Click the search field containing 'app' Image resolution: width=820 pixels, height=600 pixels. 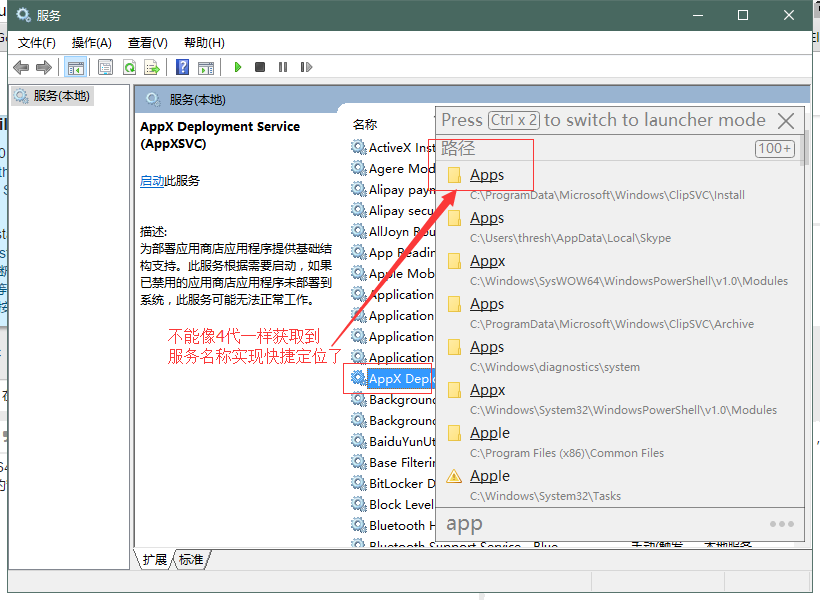tap(601, 524)
